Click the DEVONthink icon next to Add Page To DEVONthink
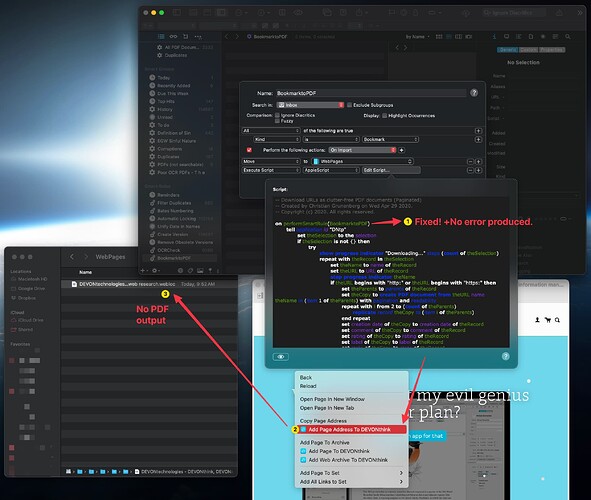Image resolution: width=591 pixels, height=500 pixels. tap(303, 451)
